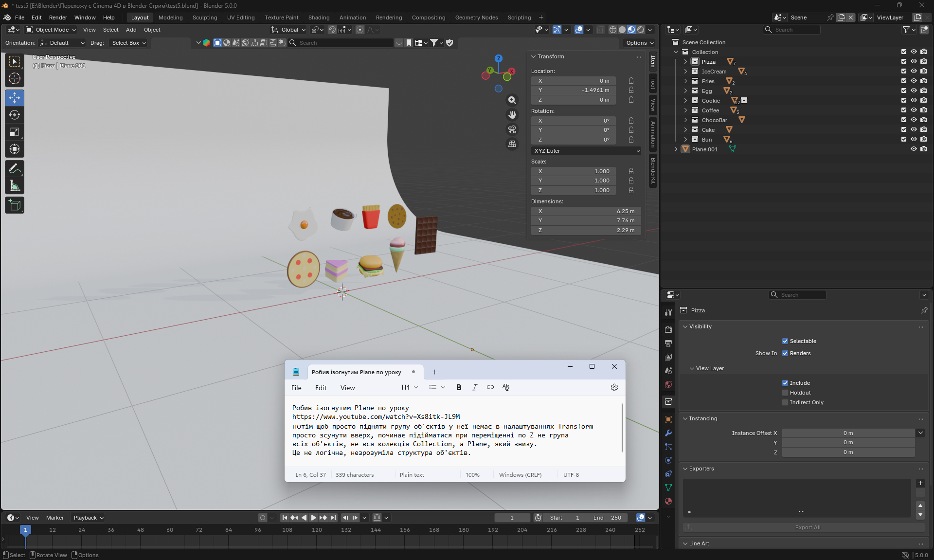Select the Scale tool in left toolbar
This screenshot has width=934, height=560.
15,132
